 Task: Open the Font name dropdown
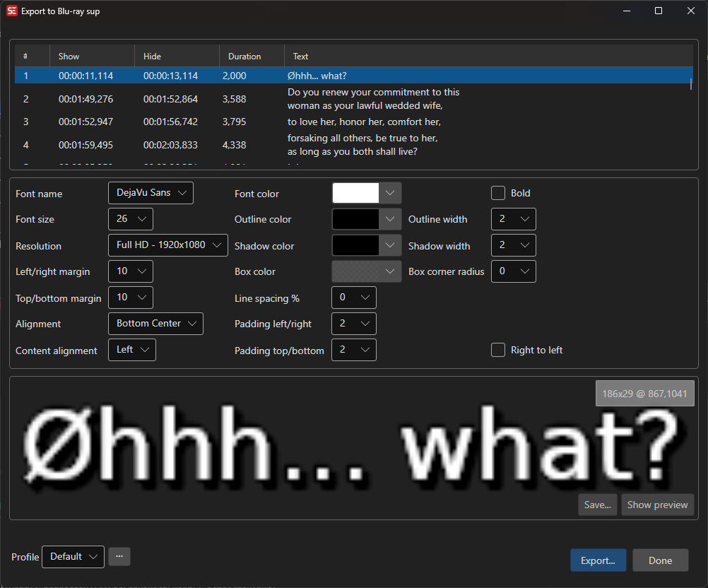pyautogui.click(x=150, y=192)
